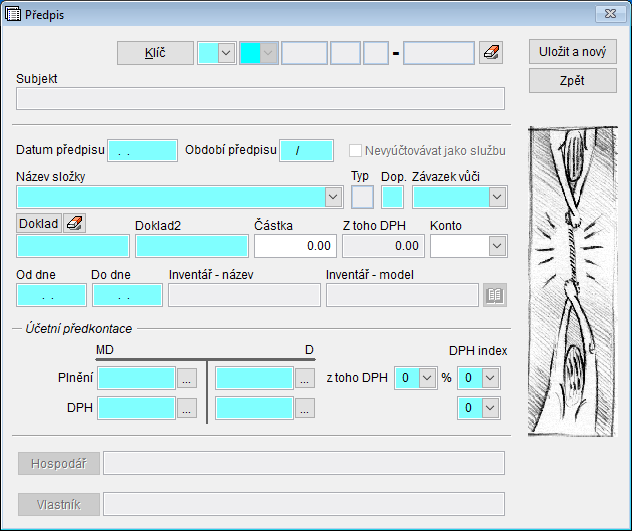Click the Klíč button

[155, 53]
